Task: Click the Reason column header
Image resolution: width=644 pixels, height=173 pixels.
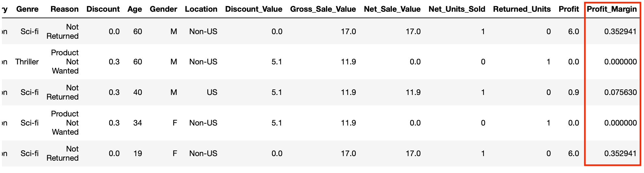Action: coord(64,9)
